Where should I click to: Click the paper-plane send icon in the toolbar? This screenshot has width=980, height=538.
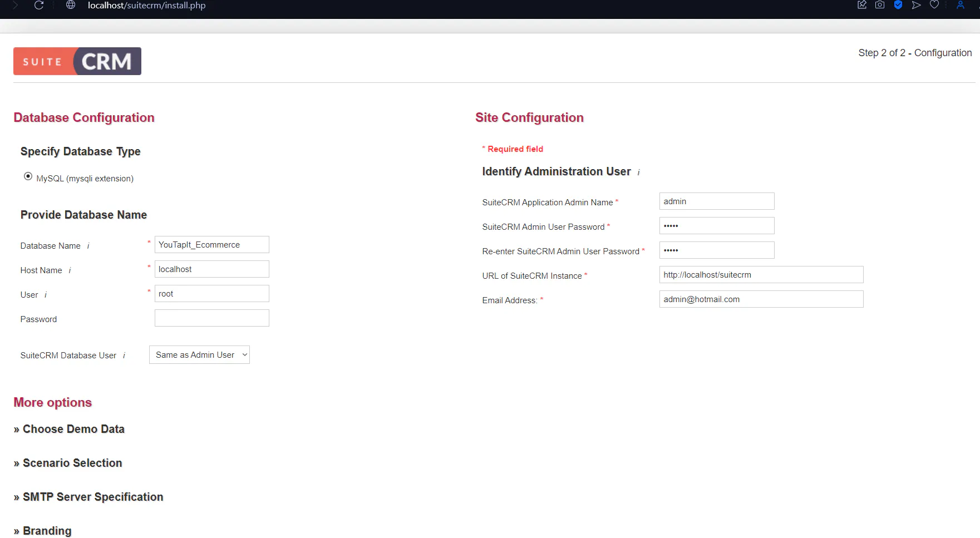click(916, 5)
